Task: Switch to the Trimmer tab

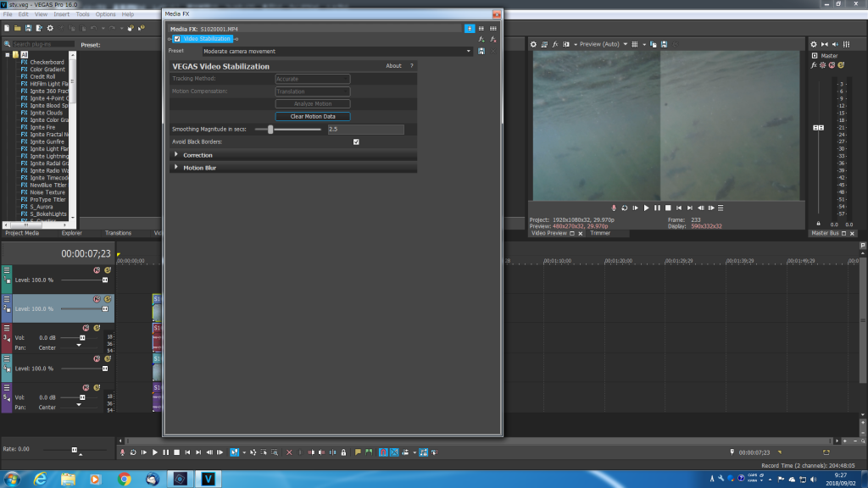Action: [x=600, y=233]
